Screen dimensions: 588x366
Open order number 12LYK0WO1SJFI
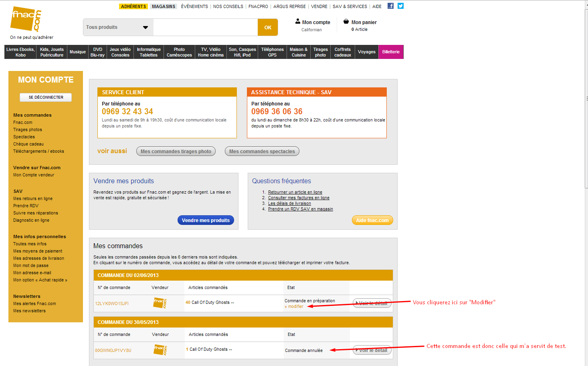[112, 304]
